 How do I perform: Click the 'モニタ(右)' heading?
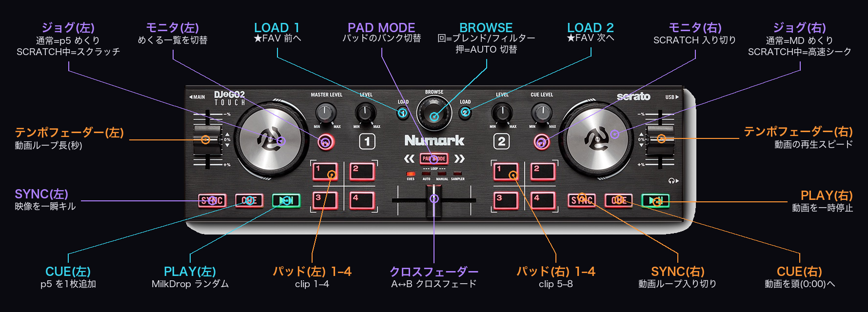(695, 28)
